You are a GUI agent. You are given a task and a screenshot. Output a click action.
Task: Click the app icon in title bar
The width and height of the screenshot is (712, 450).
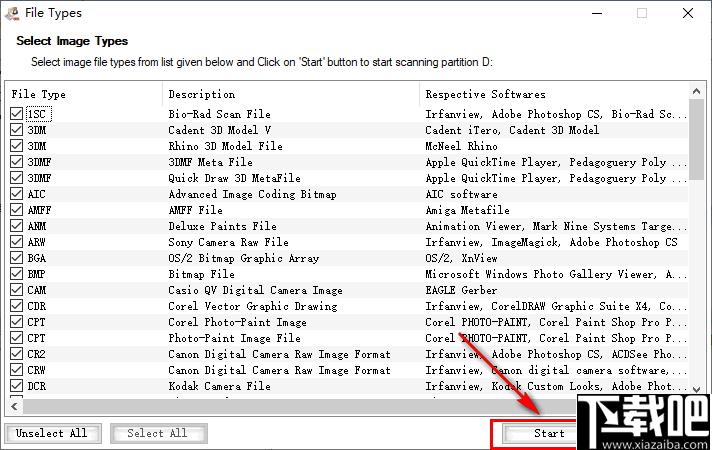[x=12, y=13]
